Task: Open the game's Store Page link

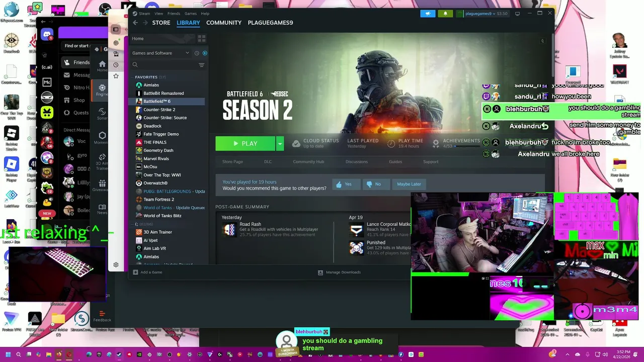Action: (x=232, y=162)
